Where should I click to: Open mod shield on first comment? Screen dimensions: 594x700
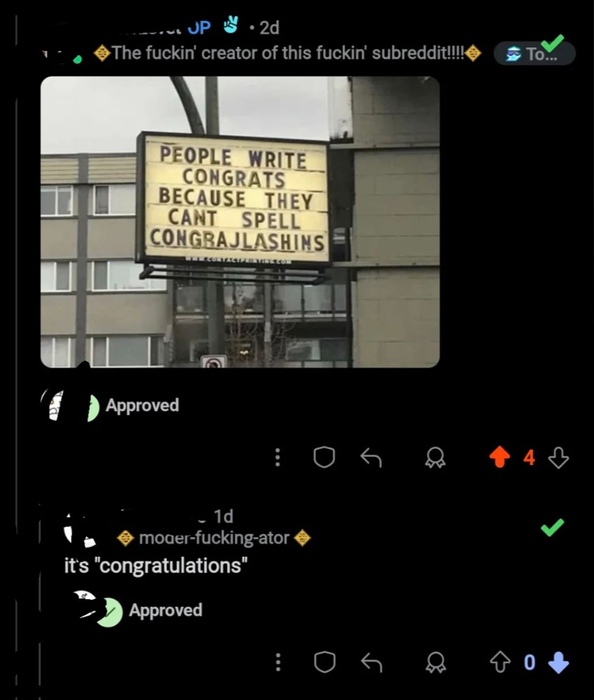pyautogui.click(x=324, y=457)
